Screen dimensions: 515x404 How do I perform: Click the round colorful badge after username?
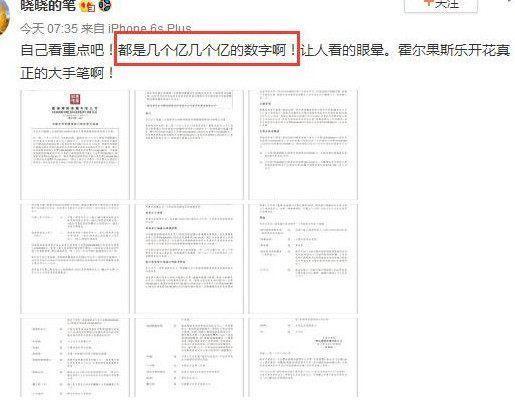point(104,5)
